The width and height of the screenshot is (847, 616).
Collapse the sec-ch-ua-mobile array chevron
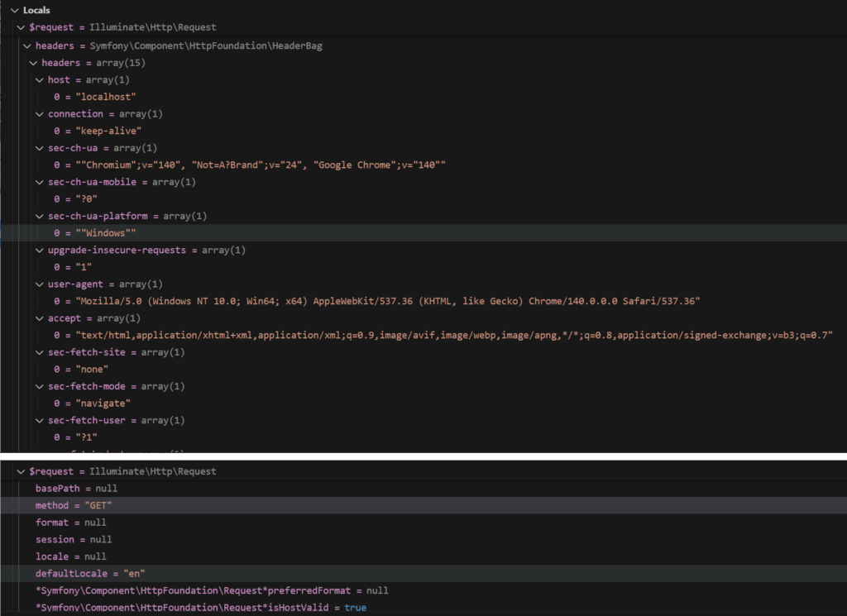[x=40, y=182]
